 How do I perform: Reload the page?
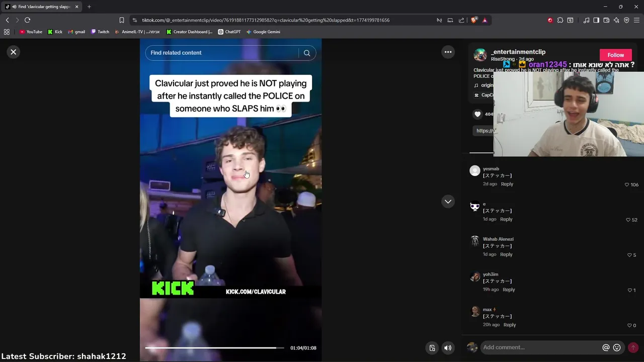click(27, 20)
